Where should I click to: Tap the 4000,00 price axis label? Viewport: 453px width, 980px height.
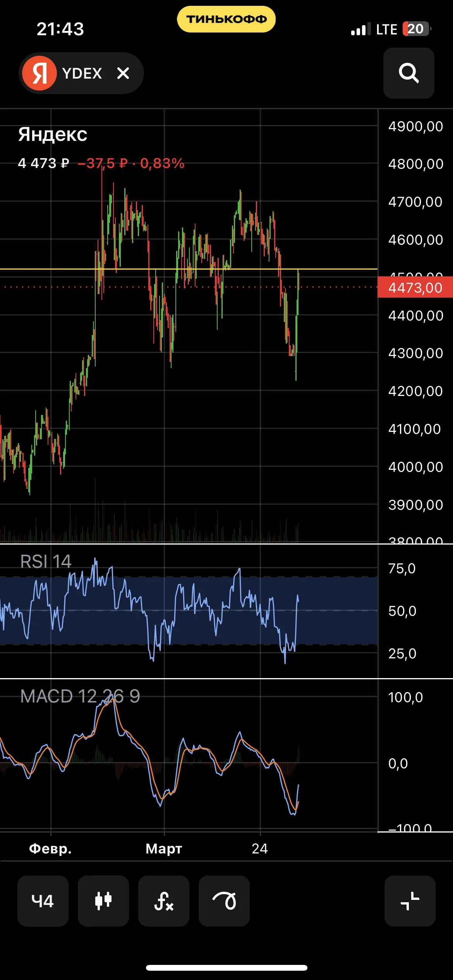click(416, 467)
